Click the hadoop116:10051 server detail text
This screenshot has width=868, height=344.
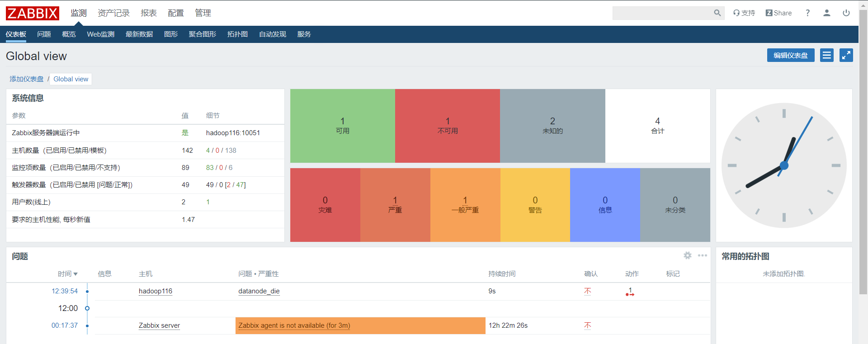click(233, 133)
